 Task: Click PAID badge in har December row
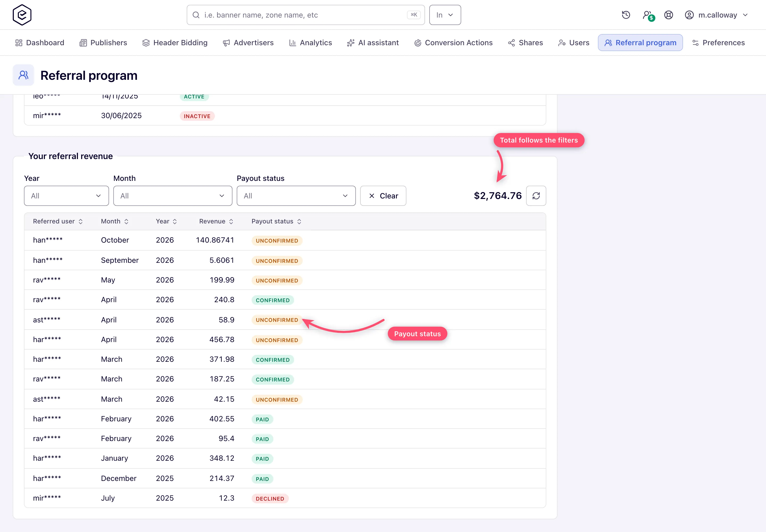pyautogui.click(x=262, y=479)
